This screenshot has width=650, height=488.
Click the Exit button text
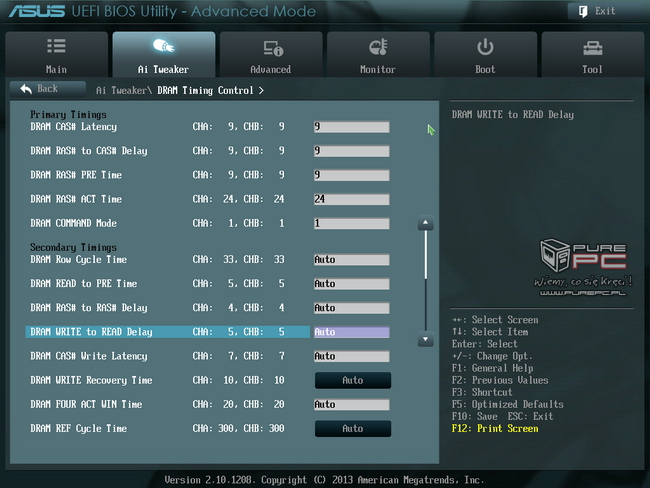click(605, 11)
